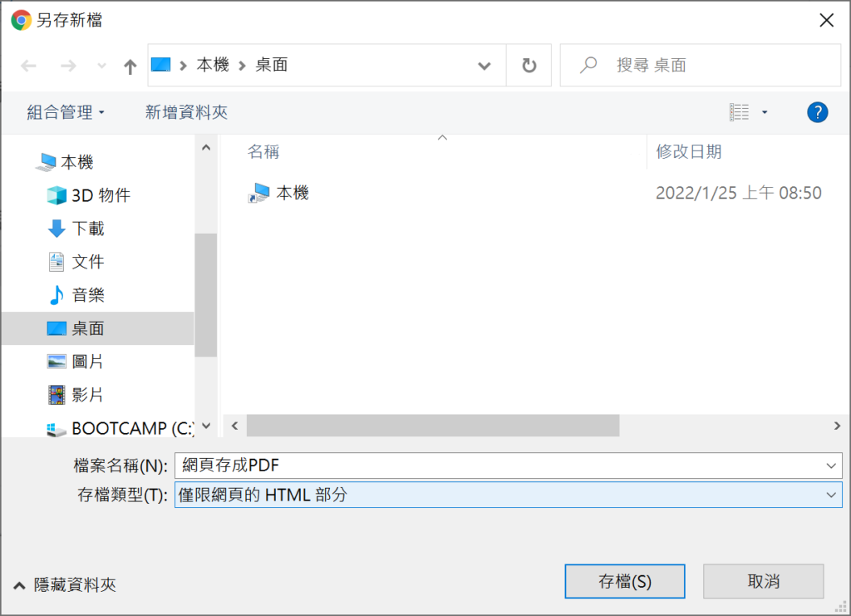The height and width of the screenshot is (616, 851).
Task: Expand the address bar path dropdown
Action: 485,66
